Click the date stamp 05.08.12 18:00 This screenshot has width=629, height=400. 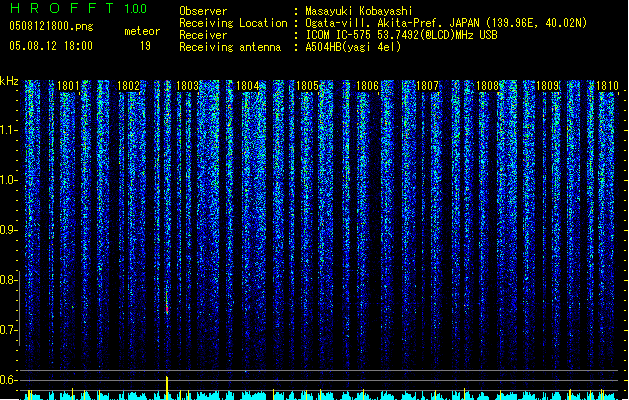point(51,46)
